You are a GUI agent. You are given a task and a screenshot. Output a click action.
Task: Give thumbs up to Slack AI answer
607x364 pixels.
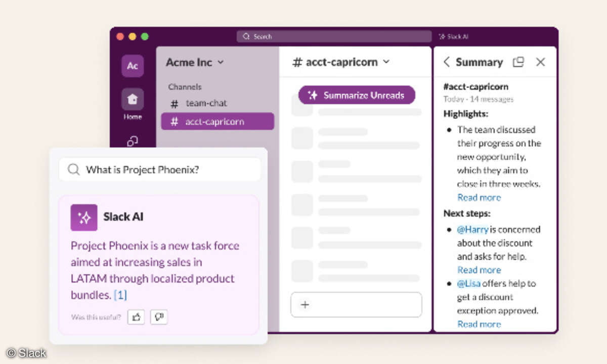coord(137,317)
